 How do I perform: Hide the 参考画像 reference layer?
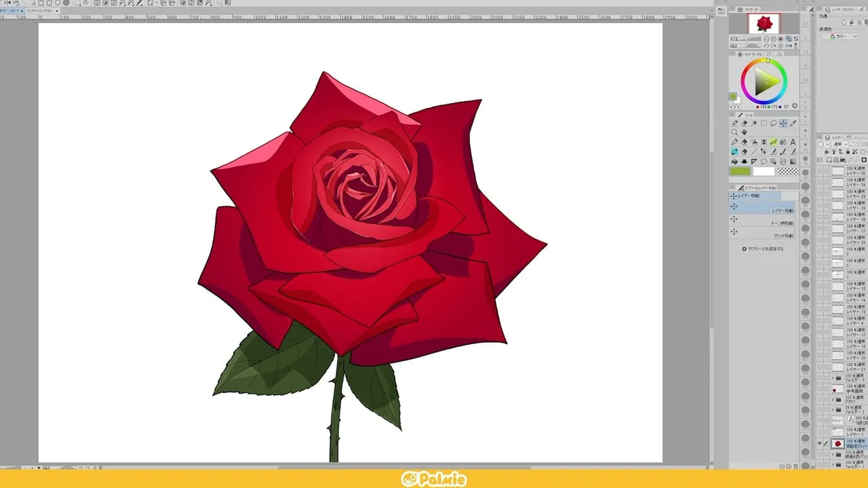pyautogui.click(x=819, y=389)
